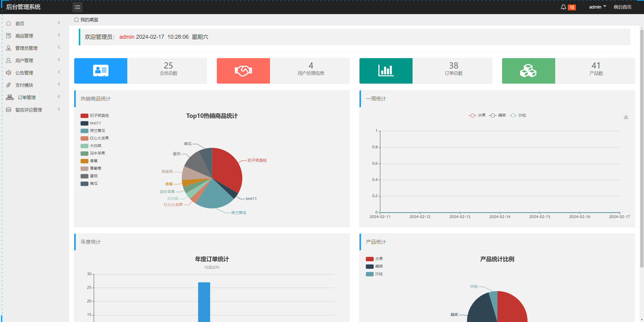Viewport: 644px width, 322px height.
Task: Click the product cube icon on green card
Action: 528,71
